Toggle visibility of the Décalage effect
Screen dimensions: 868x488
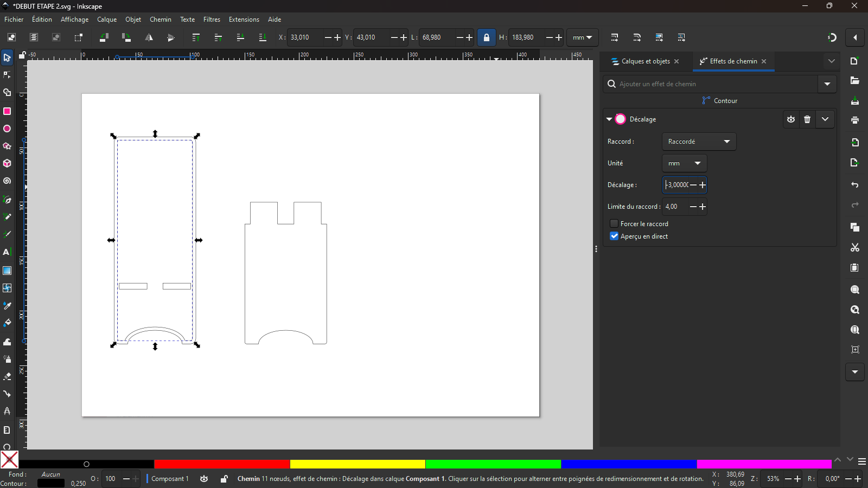coord(791,119)
